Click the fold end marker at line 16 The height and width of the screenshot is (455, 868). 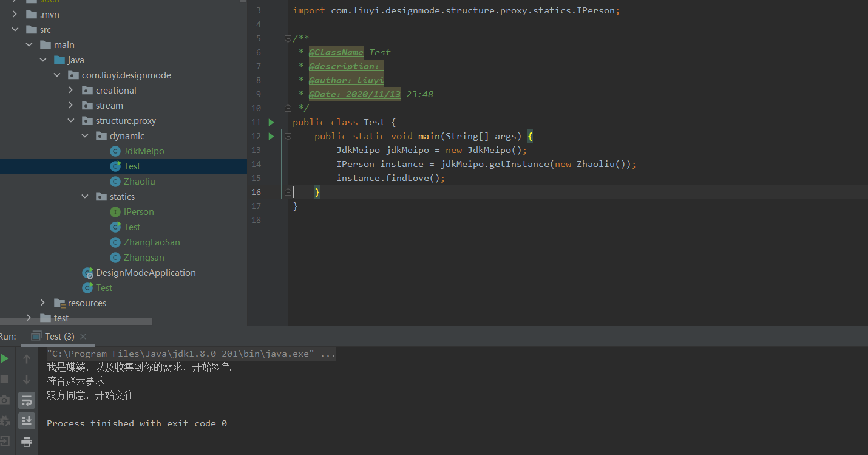pyautogui.click(x=288, y=192)
